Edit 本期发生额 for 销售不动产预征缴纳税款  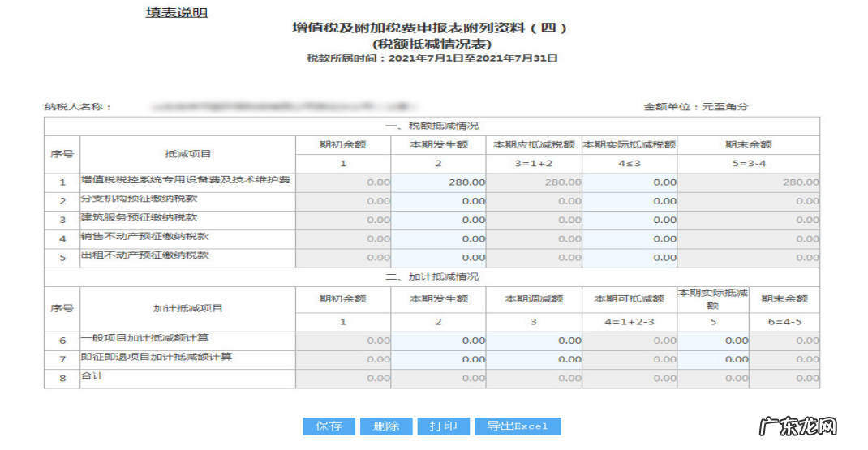coord(438,239)
